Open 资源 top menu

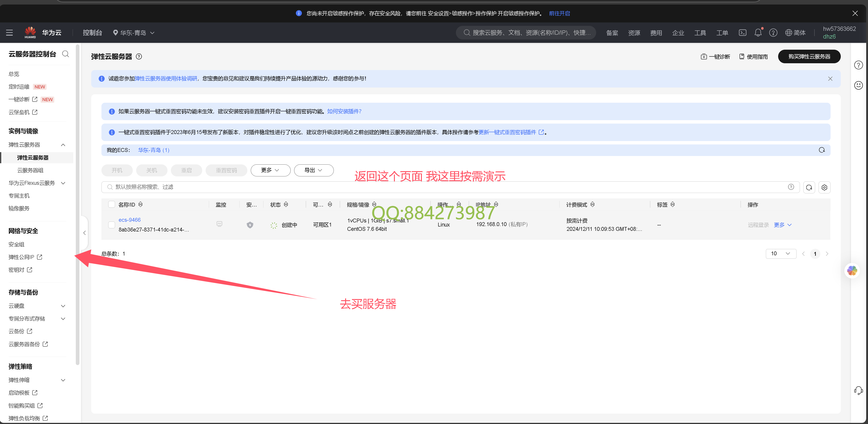(634, 33)
